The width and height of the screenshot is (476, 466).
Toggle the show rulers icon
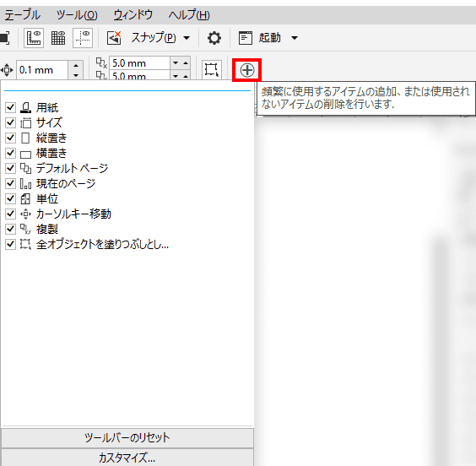[34, 38]
